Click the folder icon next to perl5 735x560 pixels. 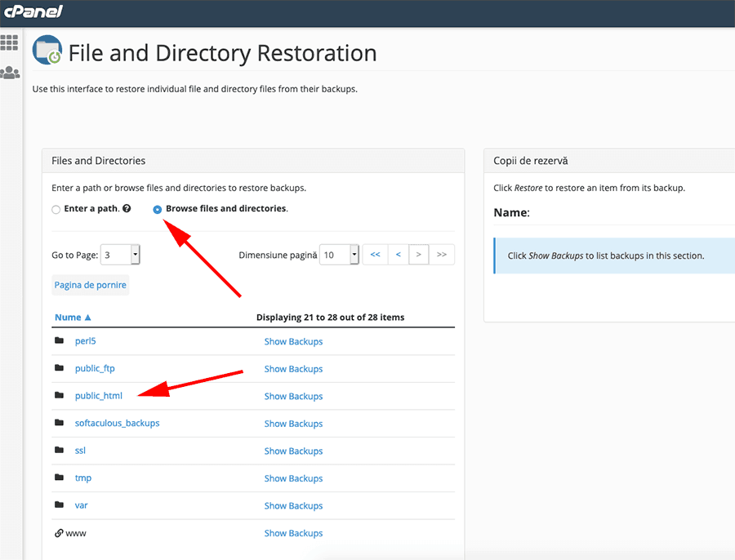click(x=60, y=340)
